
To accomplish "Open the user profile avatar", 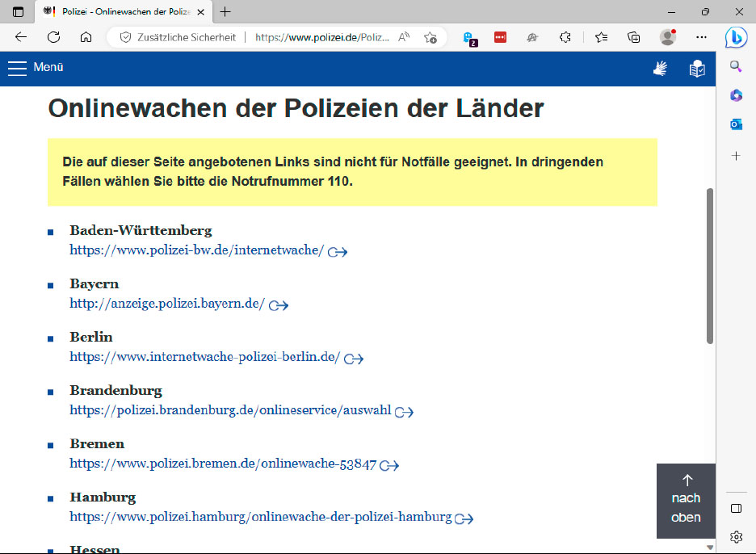I will click(668, 37).
